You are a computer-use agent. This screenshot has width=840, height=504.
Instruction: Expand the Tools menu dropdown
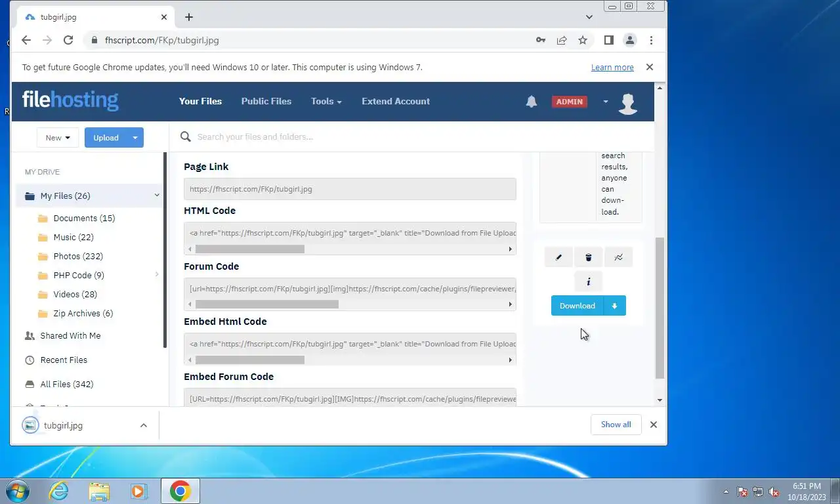click(x=326, y=101)
